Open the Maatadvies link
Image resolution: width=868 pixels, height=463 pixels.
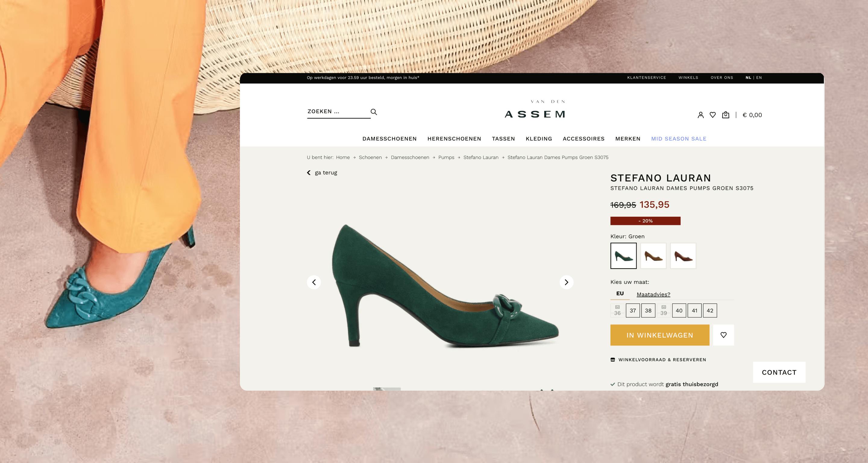pos(653,294)
